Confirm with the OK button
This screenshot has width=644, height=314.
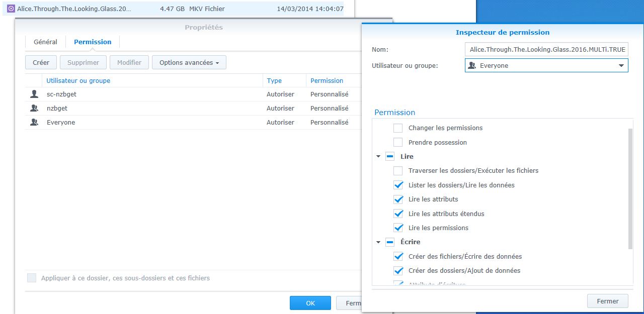[310, 303]
